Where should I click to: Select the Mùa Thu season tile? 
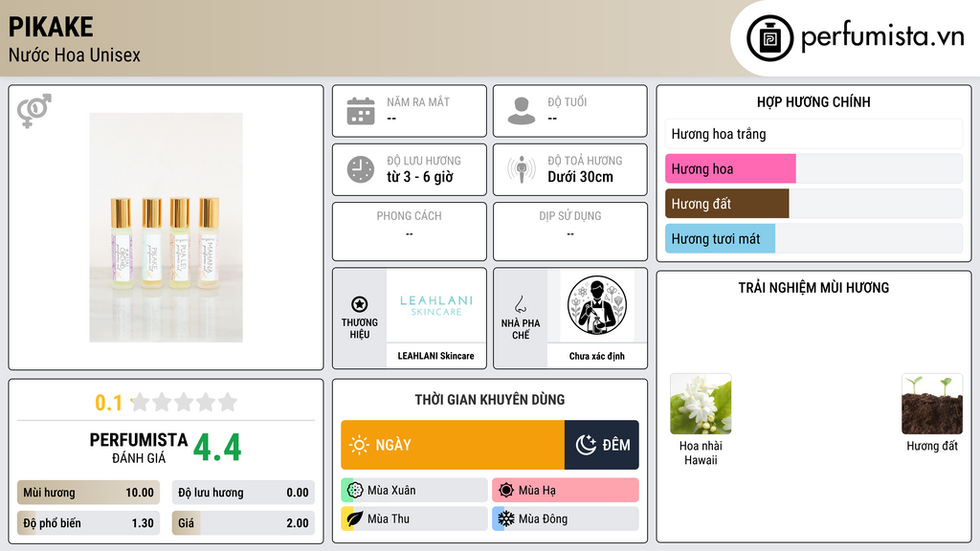(414, 518)
